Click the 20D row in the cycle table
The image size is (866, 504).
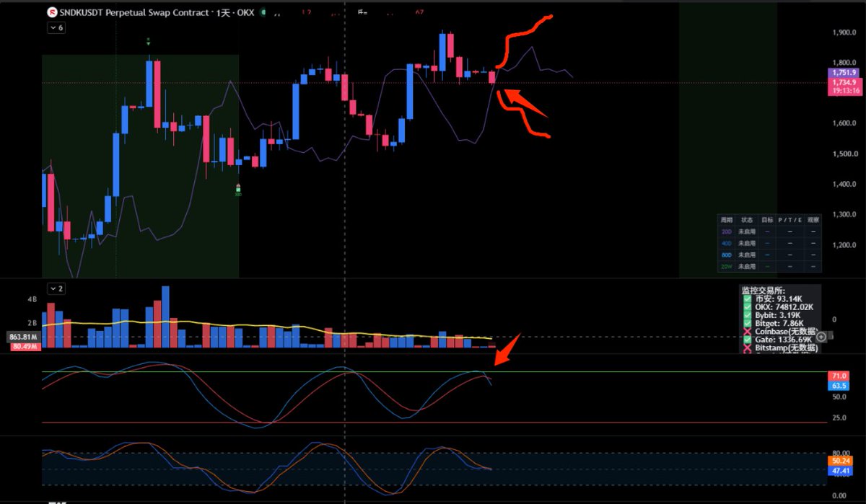(x=769, y=231)
